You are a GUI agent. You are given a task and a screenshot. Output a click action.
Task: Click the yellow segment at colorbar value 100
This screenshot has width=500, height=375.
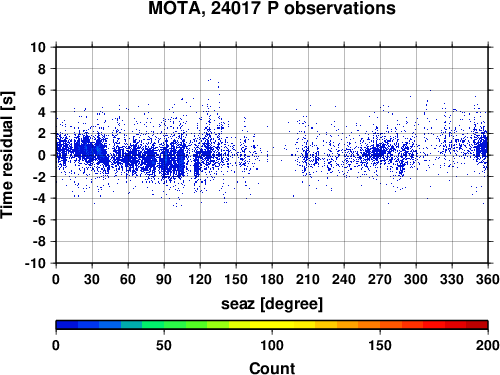click(x=272, y=325)
